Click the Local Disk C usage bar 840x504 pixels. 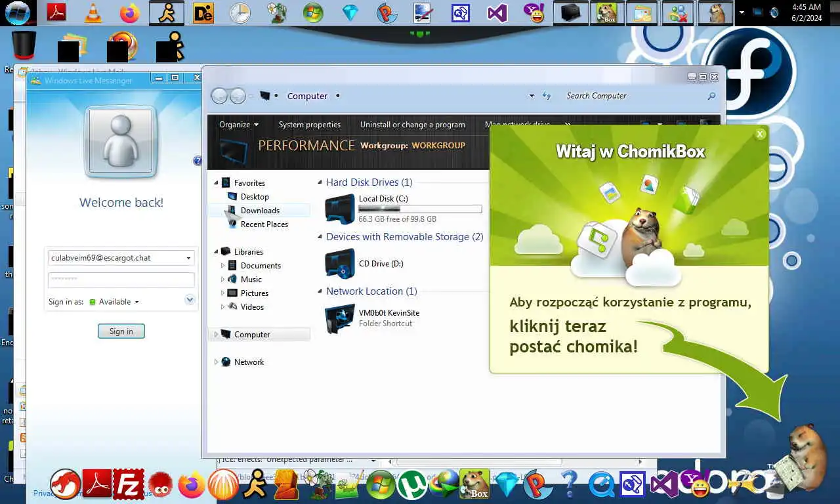420,209
